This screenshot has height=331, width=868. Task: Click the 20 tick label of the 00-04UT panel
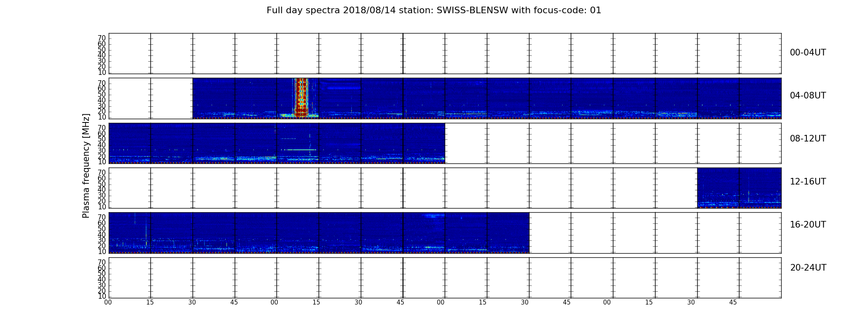click(x=102, y=67)
